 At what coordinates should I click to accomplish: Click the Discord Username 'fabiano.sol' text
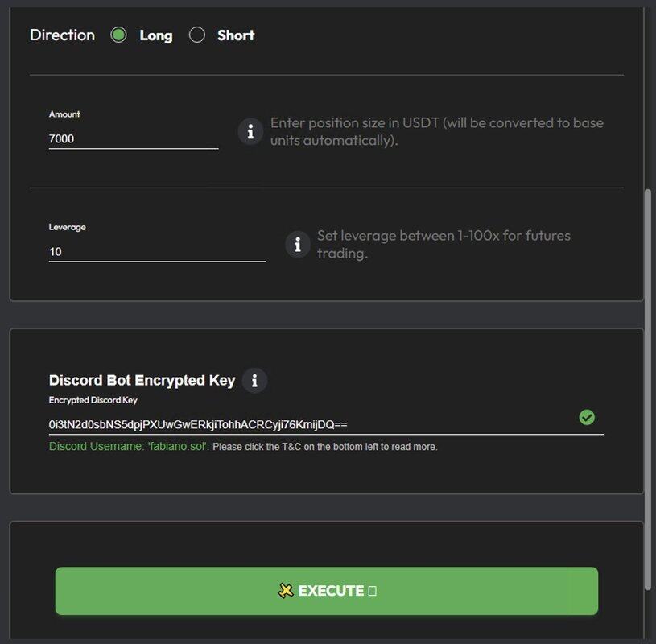[129, 446]
